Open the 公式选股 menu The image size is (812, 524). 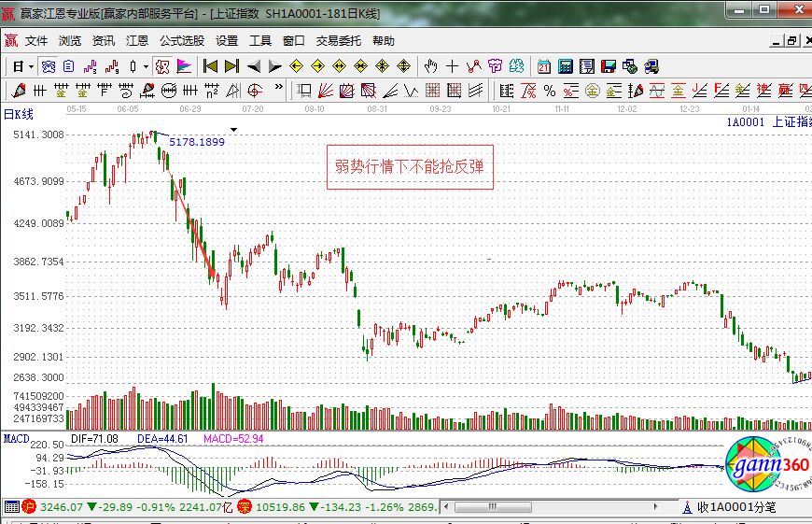pos(182,41)
